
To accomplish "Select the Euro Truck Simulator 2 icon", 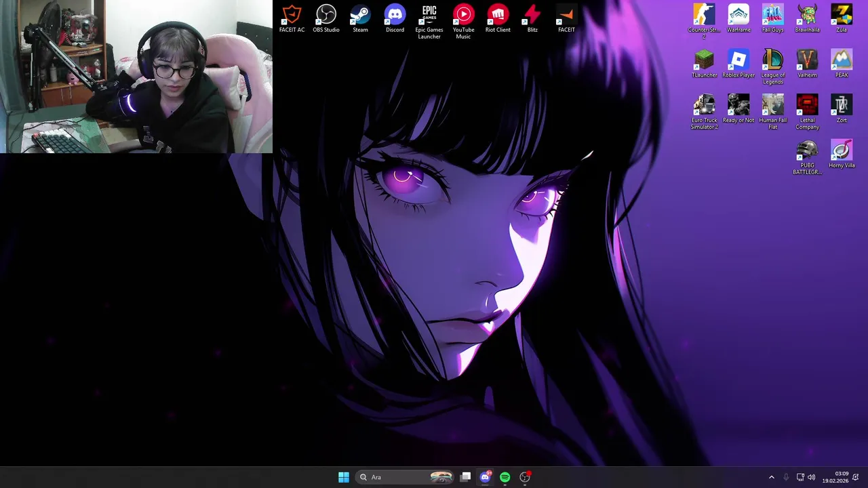I will pos(704,113).
